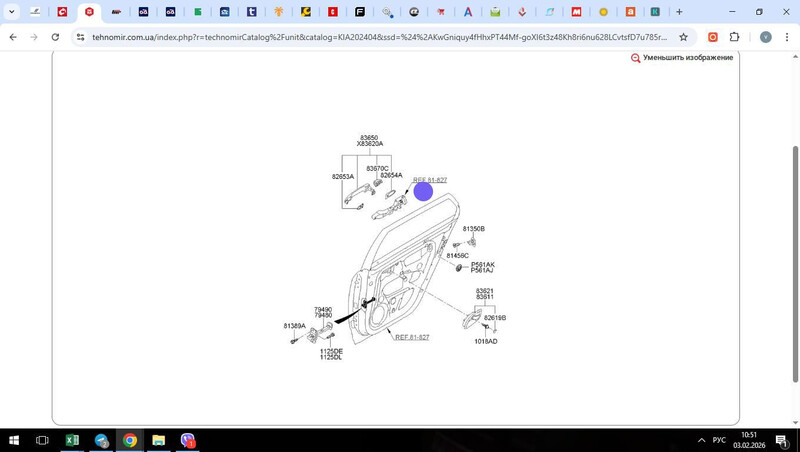
Task: Go back using the browser back arrow
Action: coord(12,37)
